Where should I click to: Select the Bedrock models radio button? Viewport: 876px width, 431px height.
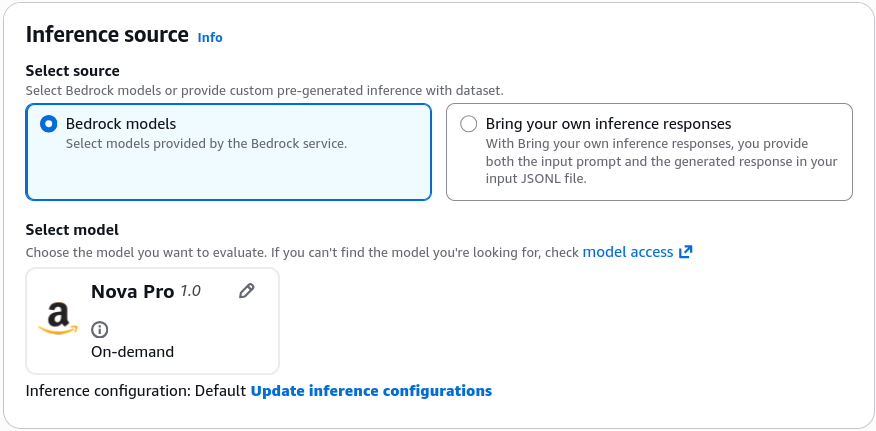49,124
